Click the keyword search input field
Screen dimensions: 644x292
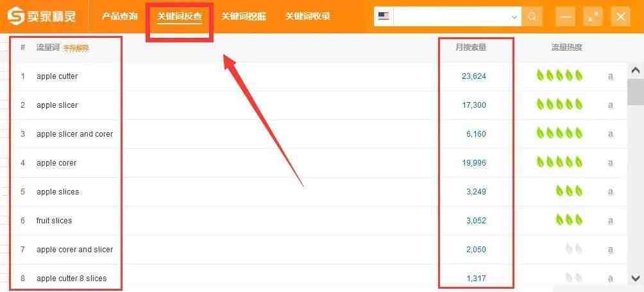tap(452, 17)
